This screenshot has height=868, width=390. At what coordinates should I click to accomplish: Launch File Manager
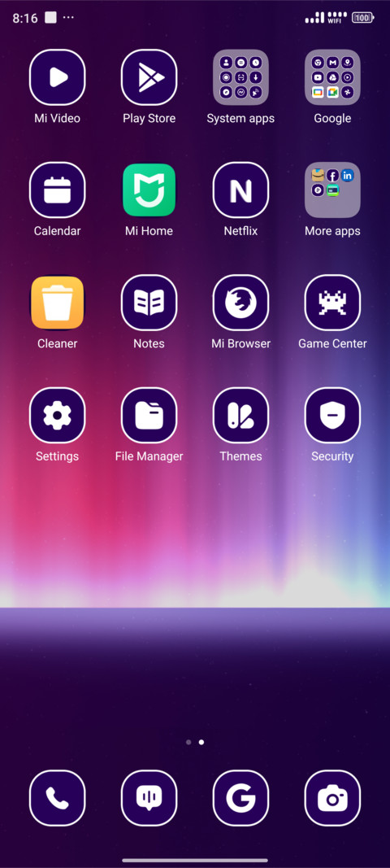click(x=149, y=416)
